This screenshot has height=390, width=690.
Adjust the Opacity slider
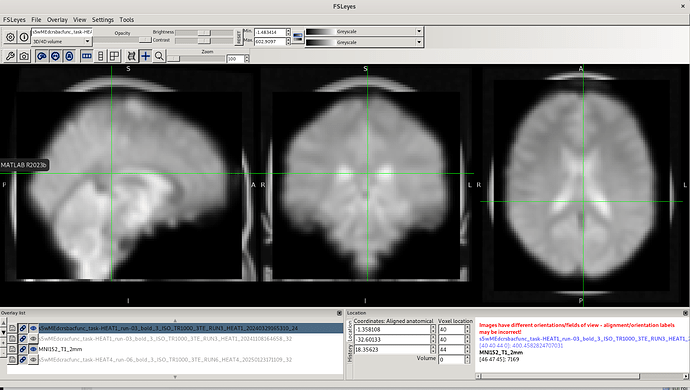pos(122,40)
